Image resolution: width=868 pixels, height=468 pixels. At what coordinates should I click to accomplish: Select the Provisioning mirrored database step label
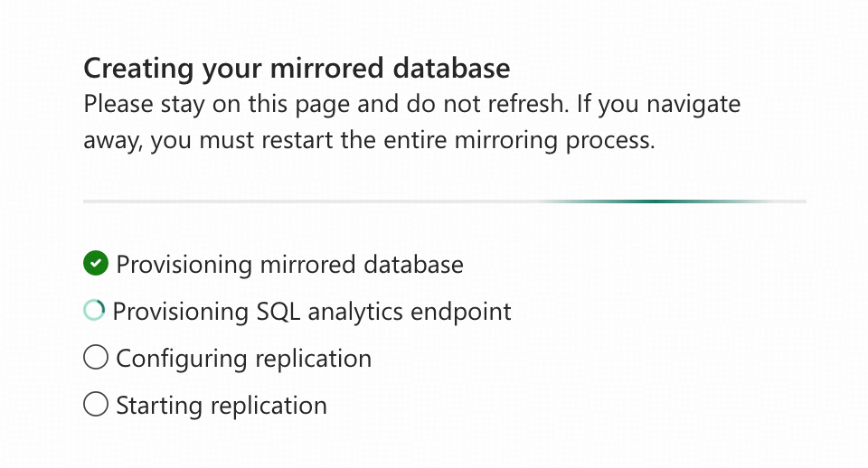289,265
